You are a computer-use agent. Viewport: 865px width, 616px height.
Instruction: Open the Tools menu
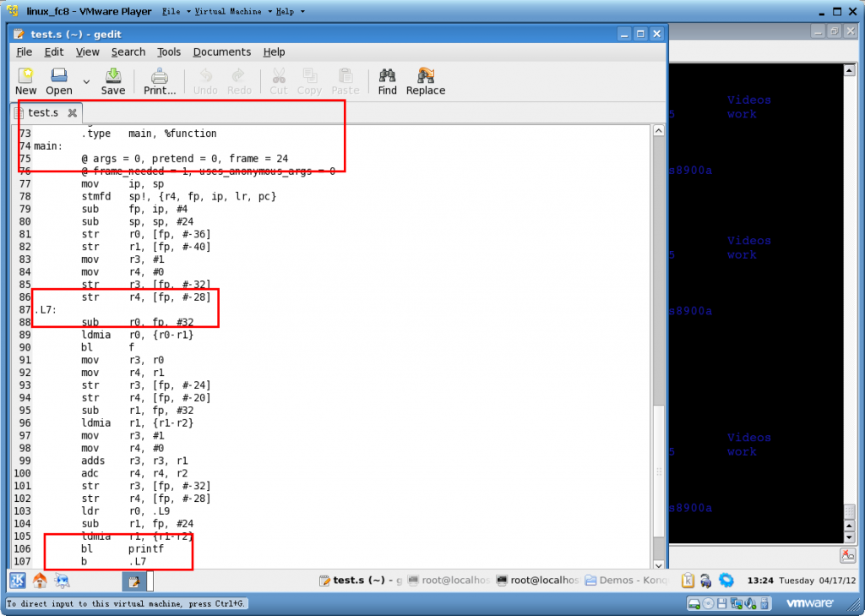click(x=169, y=52)
